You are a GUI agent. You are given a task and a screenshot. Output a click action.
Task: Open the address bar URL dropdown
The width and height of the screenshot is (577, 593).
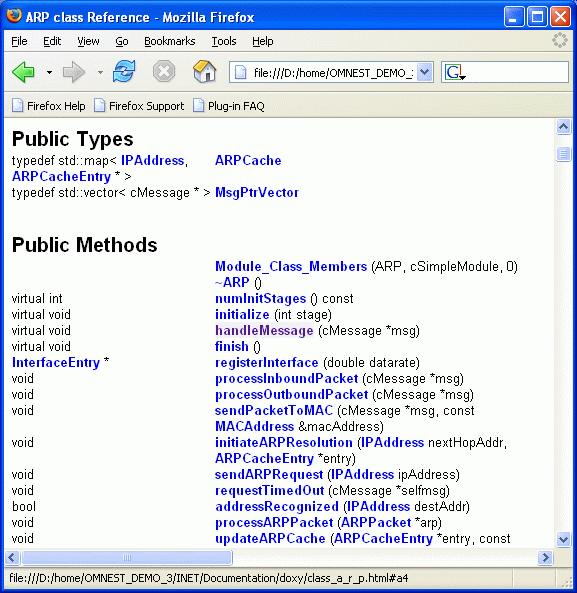[425, 72]
